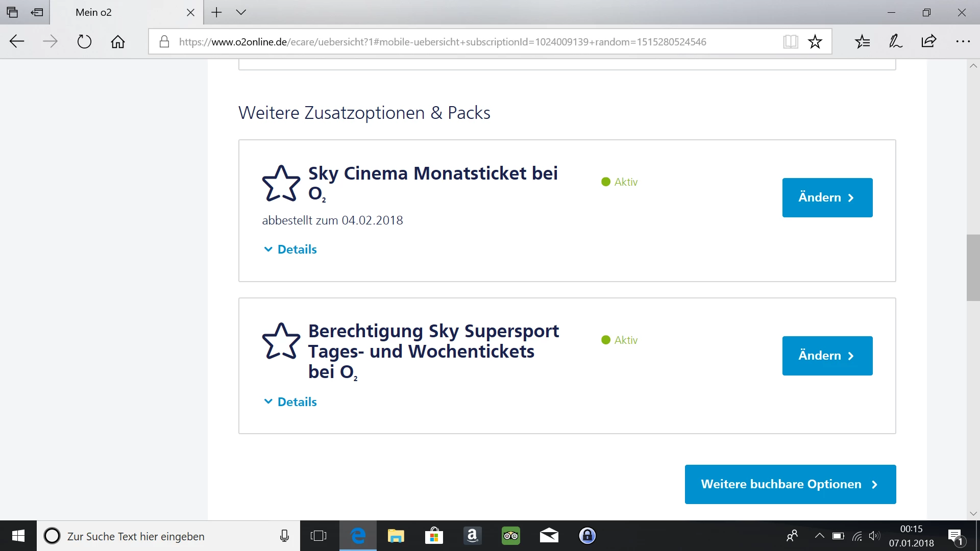Click the browser refresh icon
This screenshot has width=980, height=551.
pyautogui.click(x=84, y=41)
